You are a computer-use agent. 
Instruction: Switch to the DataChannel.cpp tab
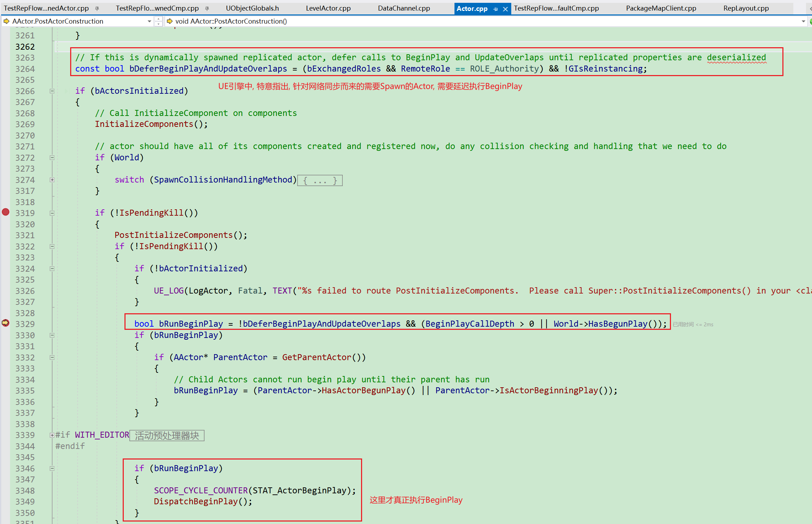404,8
